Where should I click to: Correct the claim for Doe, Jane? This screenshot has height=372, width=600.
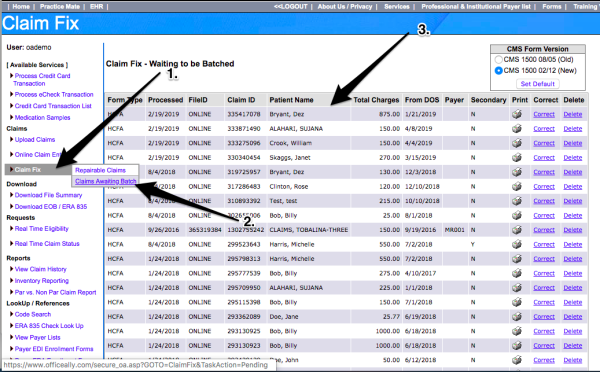(544, 317)
